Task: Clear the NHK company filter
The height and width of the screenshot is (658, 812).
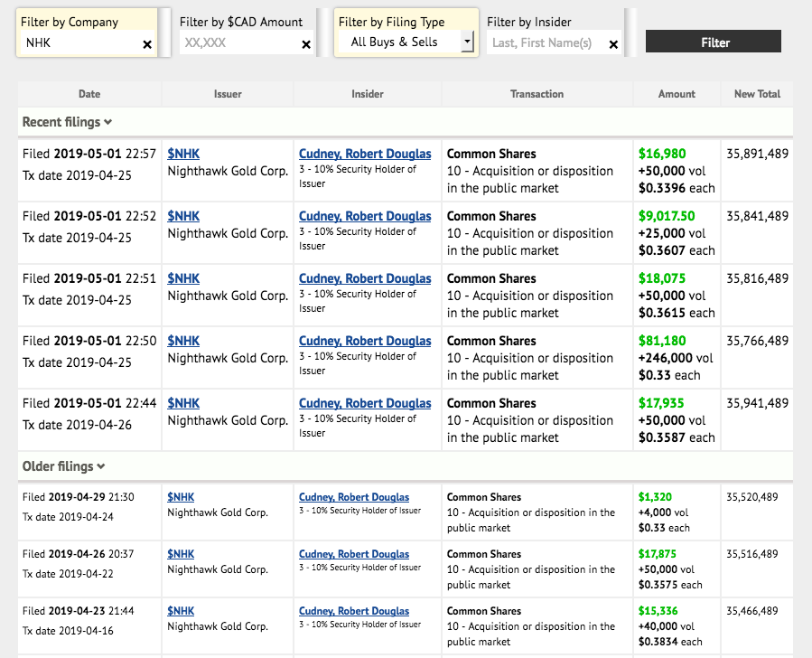Action: (147, 44)
